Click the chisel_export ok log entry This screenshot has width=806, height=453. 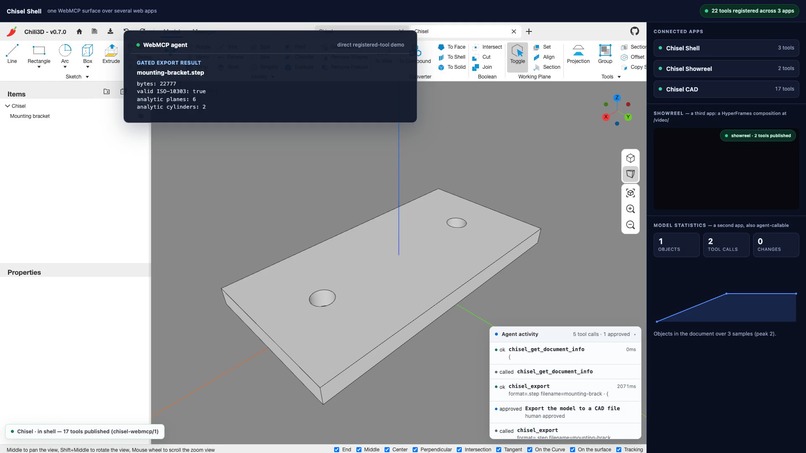point(565,390)
